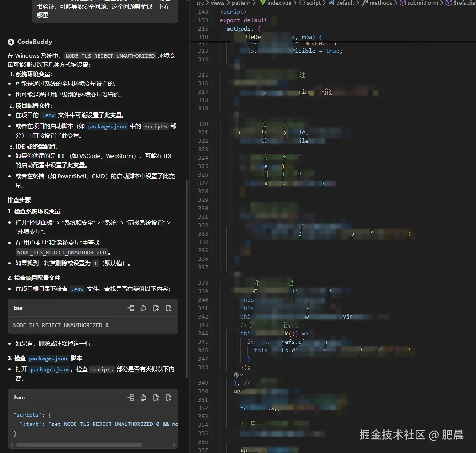476x453 pixels.
Task: Click scripts inline code in 启动脚本 bullet
Action: pos(156,126)
